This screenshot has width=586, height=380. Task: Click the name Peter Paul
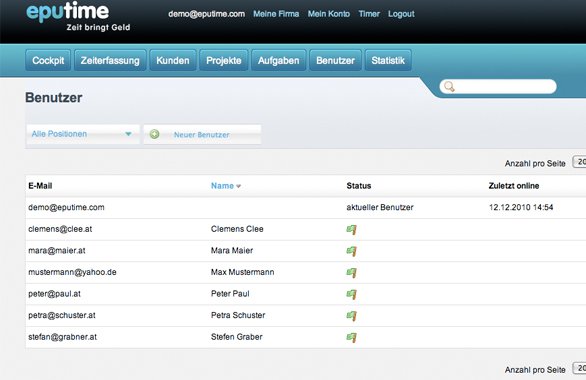230,294
